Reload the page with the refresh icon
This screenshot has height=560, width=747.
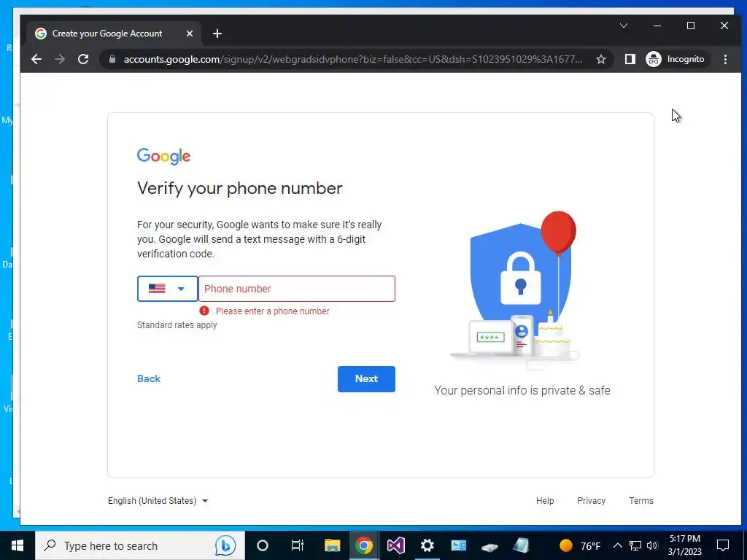point(83,59)
